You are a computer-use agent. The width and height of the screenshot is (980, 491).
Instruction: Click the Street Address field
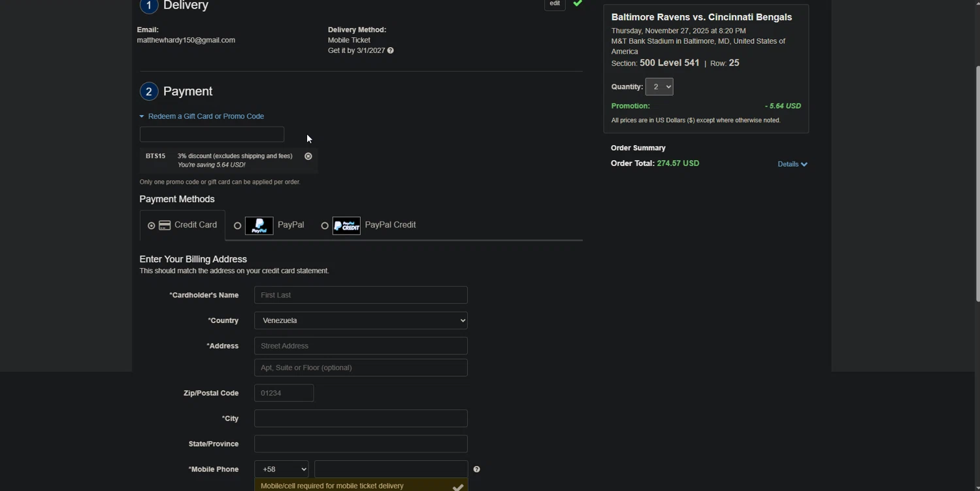(x=361, y=346)
